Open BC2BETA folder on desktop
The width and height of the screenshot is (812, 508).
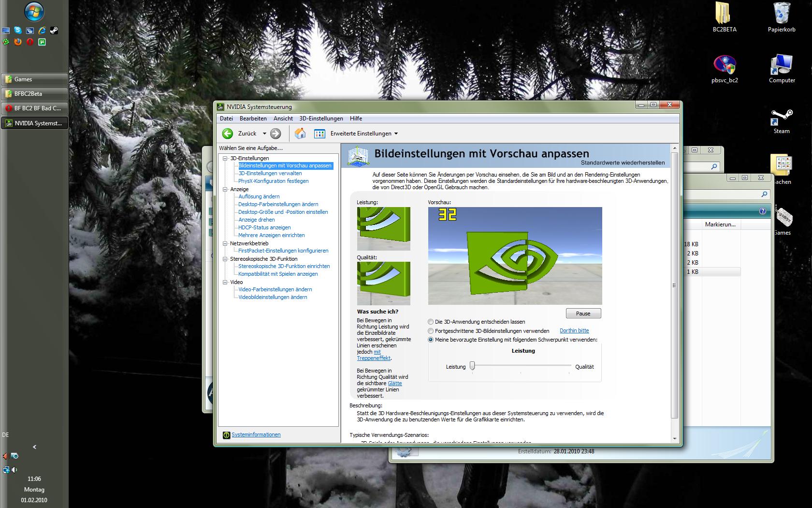pos(725,17)
